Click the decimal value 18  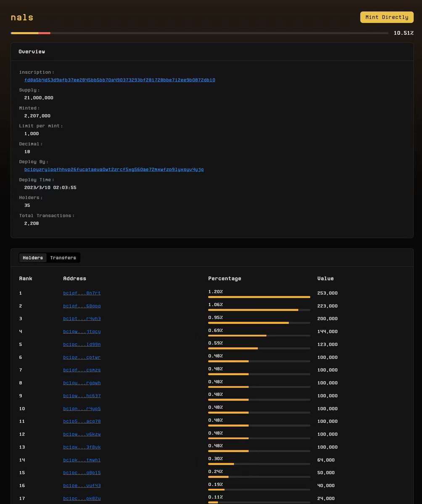click(x=27, y=152)
